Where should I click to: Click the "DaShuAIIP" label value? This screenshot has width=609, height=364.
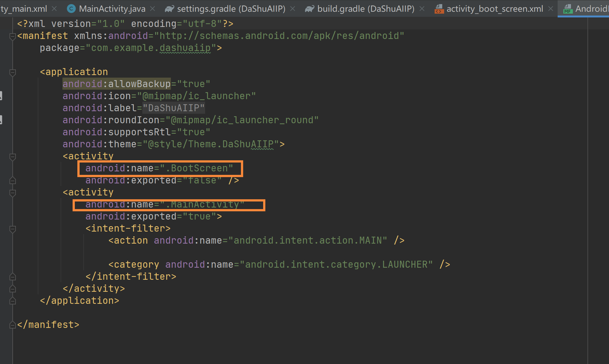coord(174,108)
